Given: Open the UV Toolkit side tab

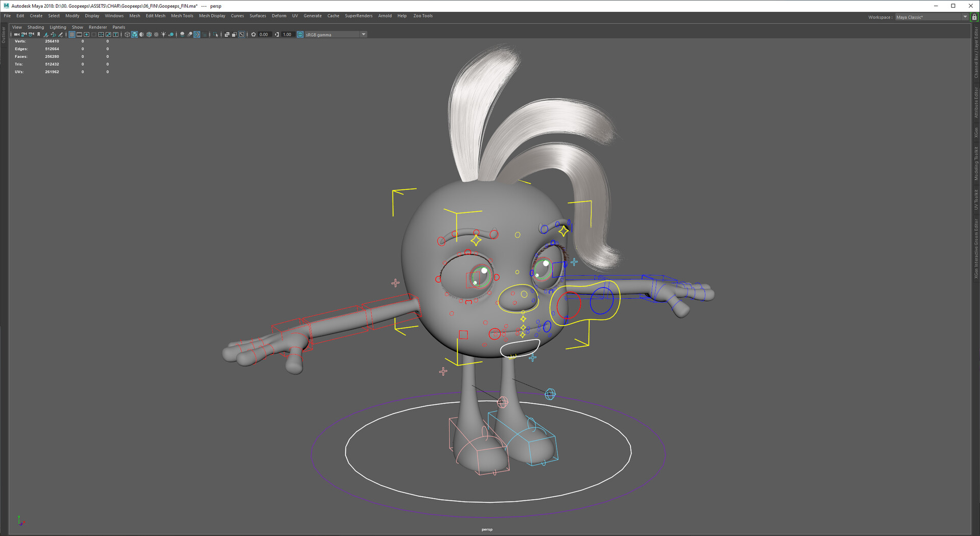Looking at the screenshot, I should pos(976,200).
